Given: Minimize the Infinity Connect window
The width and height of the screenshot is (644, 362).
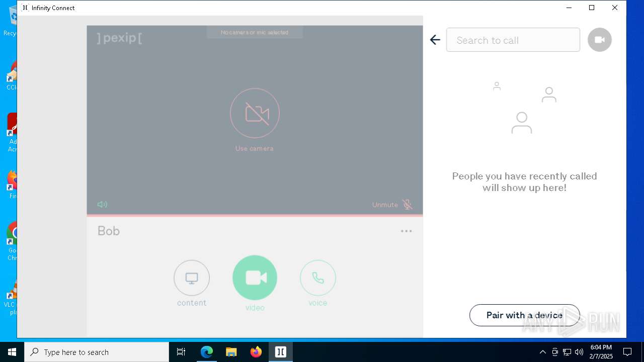Looking at the screenshot, I should [x=569, y=8].
